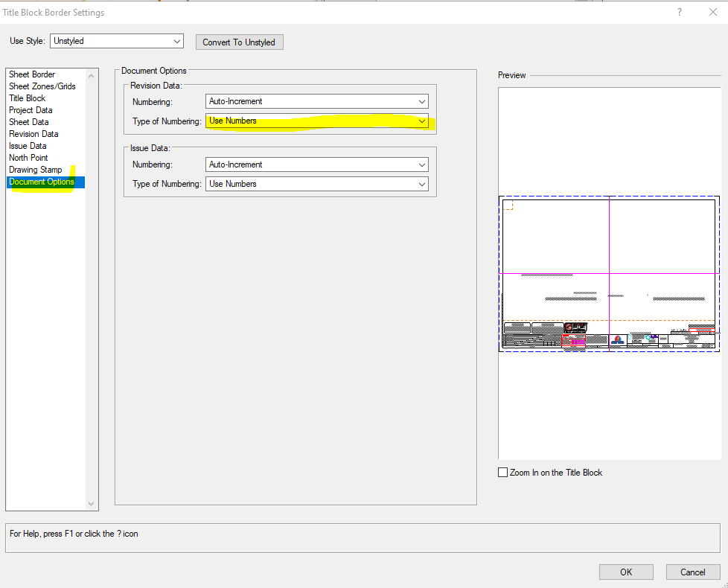Click OK to apply settings

(626, 572)
